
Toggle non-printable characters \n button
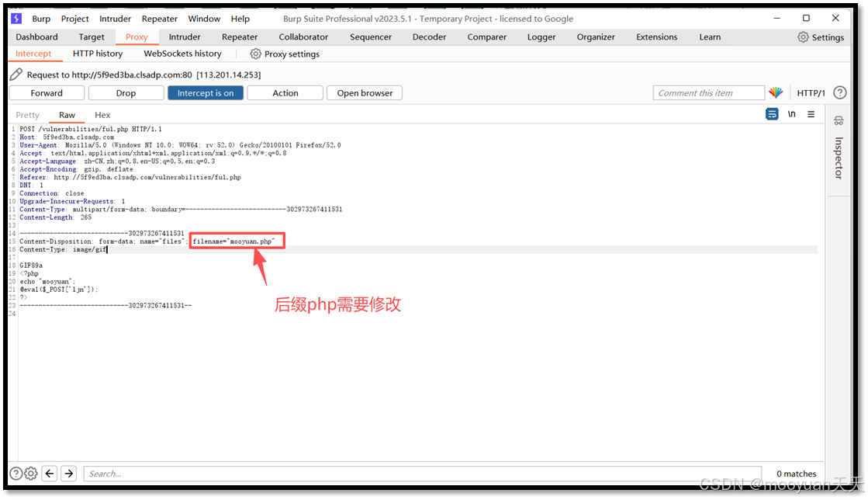[x=792, y=114]
